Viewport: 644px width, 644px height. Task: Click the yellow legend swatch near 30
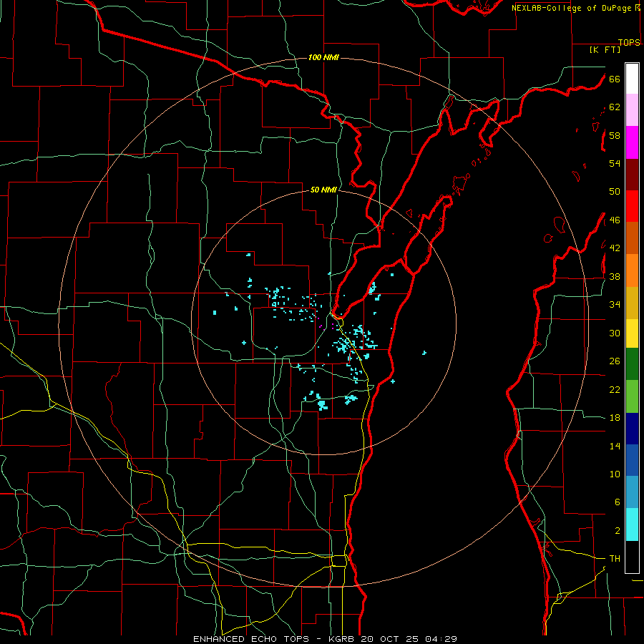pyautogui.click(x=632, y=333)
